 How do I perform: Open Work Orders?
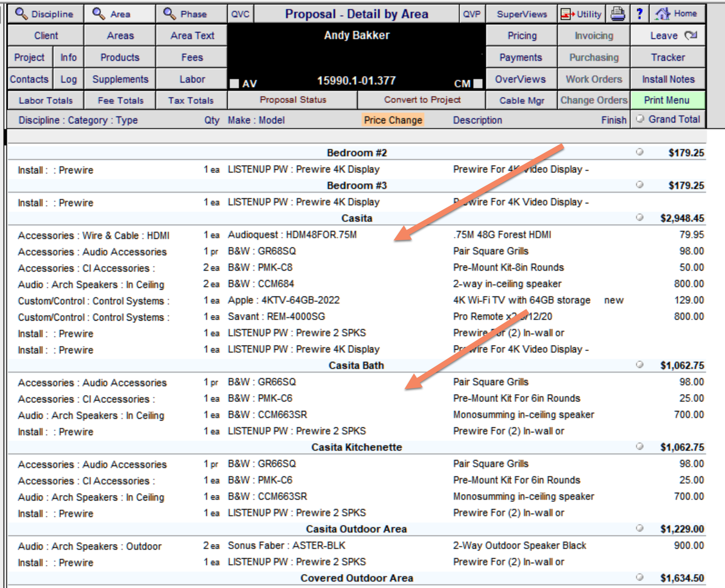click(593, 79)
